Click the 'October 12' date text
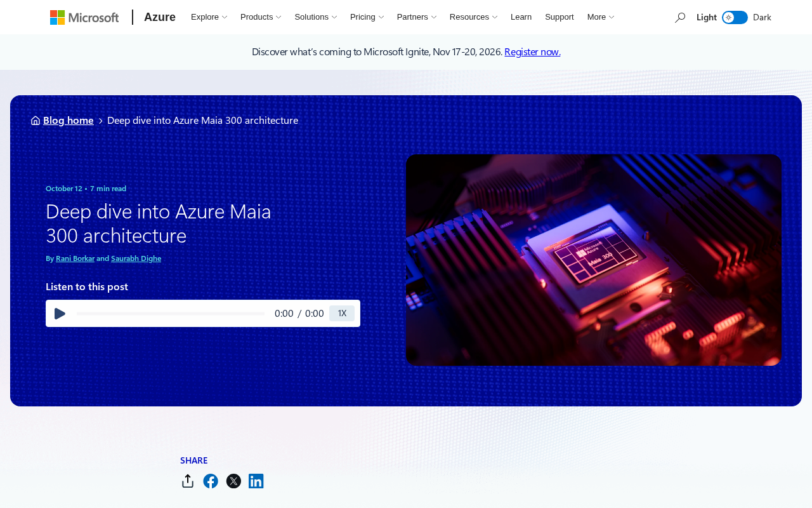This screenshot has width=812, height=508. [64, 189]
